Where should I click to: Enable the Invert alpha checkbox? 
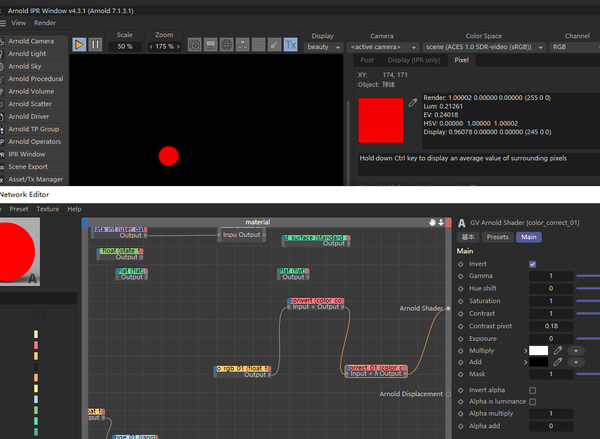pos(533,390)
